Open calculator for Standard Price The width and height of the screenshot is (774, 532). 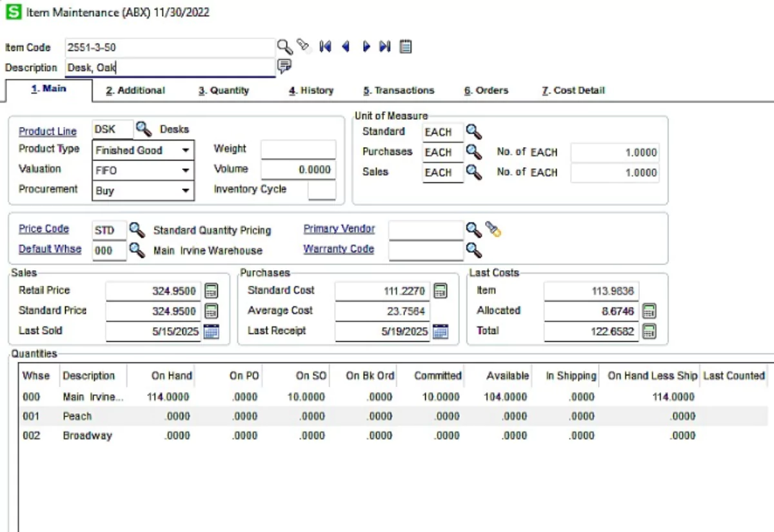tap(211, 311)
